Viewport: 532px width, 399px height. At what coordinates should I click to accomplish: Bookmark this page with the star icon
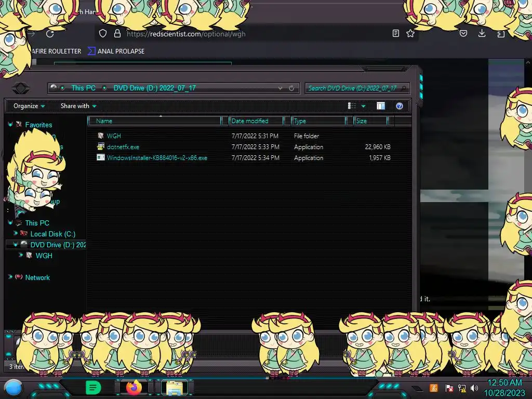(410, 33)
